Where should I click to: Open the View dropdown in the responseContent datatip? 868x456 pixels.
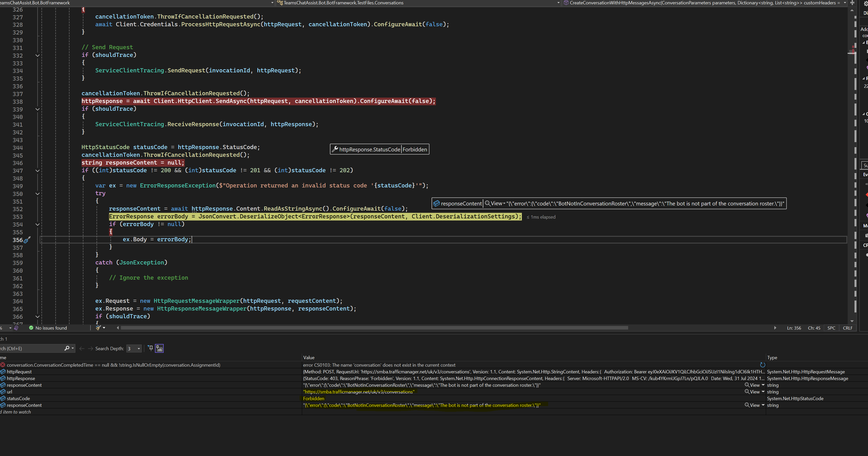504,204
